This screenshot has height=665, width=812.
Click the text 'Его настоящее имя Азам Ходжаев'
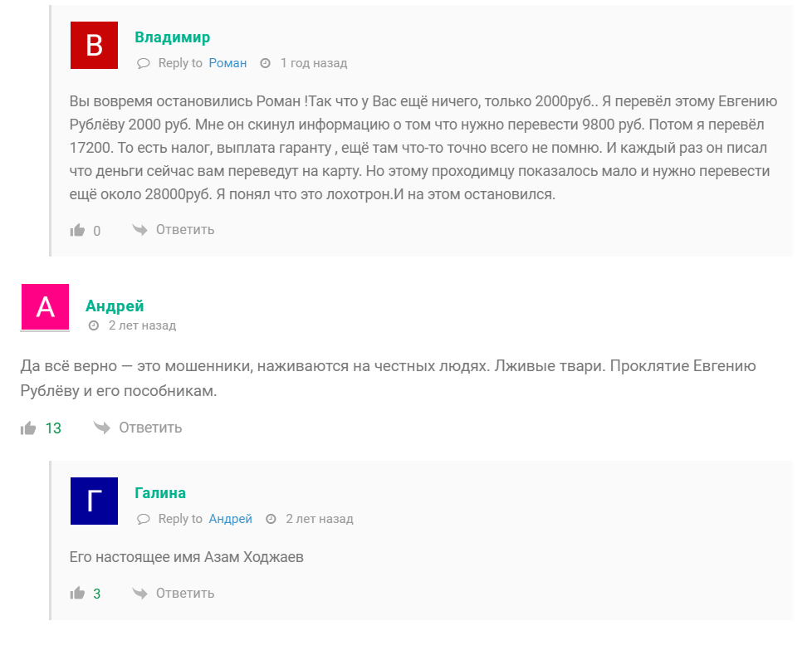[187, 557]
